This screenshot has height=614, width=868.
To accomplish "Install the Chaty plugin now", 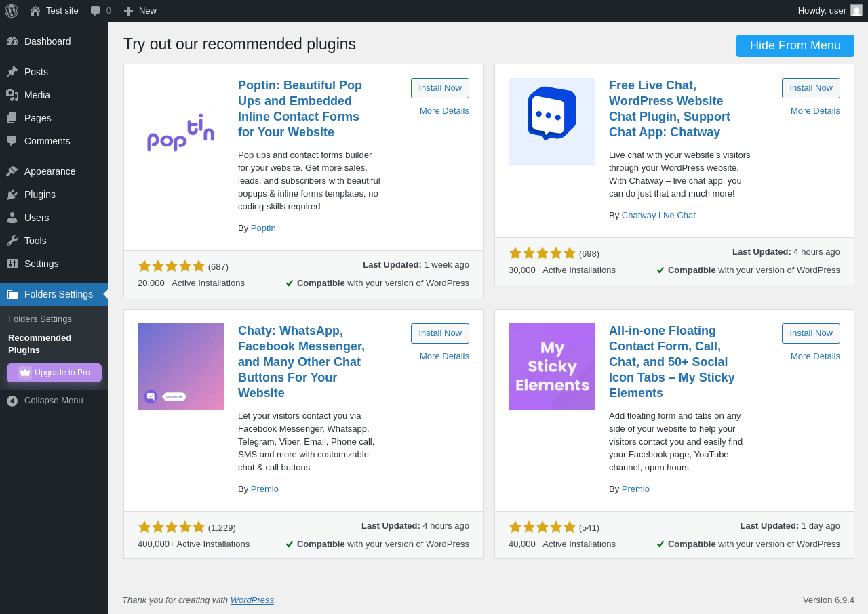I will [440, 333].
